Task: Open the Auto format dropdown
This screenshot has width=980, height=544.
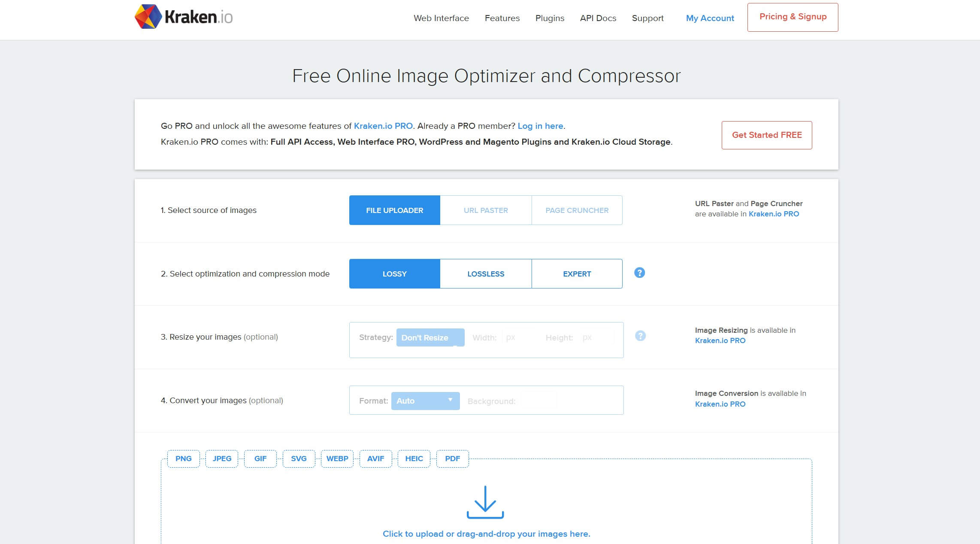Action: (426, 401)
